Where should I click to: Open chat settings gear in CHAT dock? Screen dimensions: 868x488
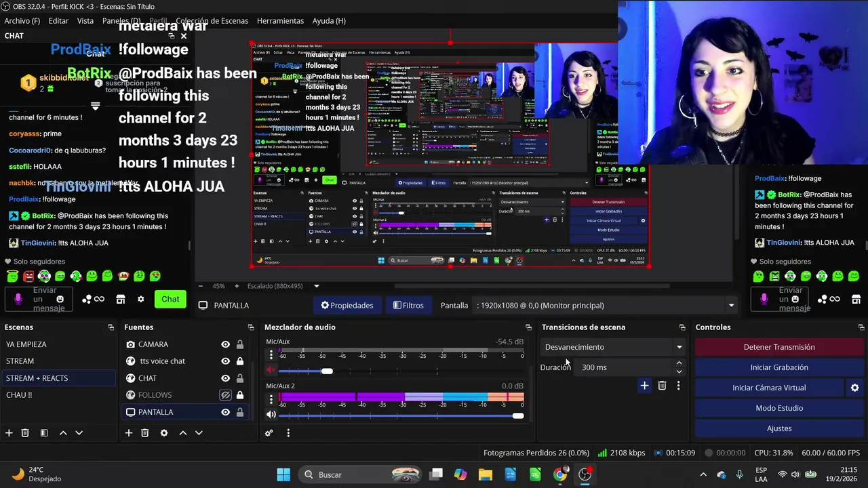click(140, 299)
